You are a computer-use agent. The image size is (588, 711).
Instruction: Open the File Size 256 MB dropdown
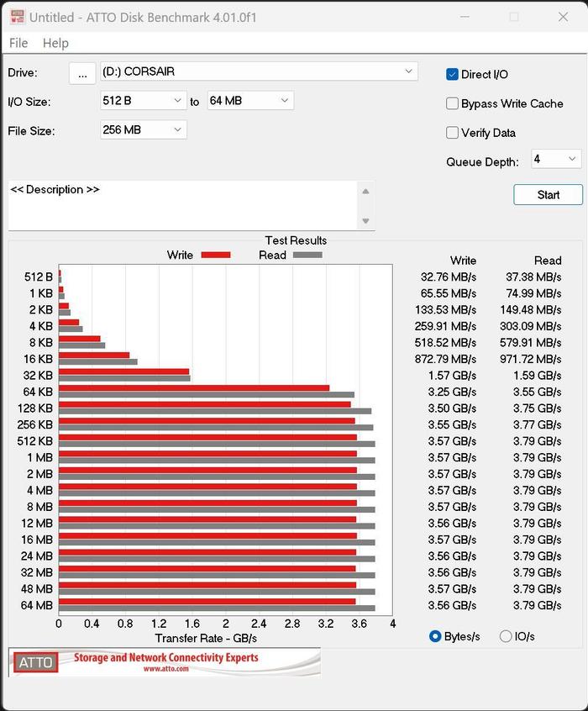point(144,130)
